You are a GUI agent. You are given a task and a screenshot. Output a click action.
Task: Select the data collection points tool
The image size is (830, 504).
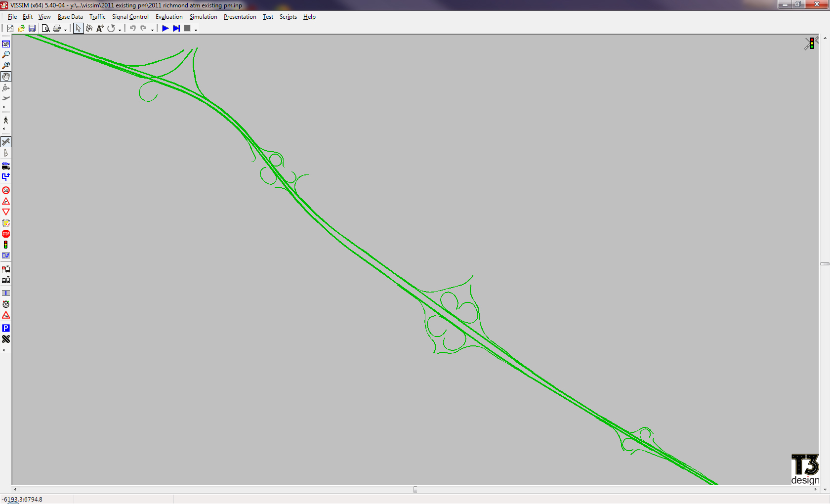point(6,293)
